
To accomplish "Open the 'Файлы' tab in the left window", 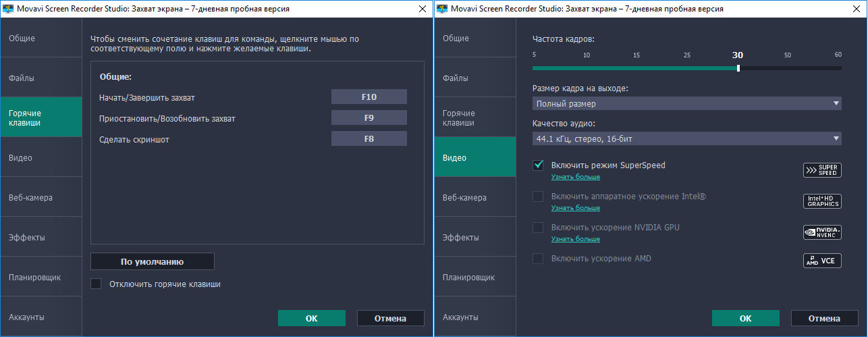I will point(40,78).
